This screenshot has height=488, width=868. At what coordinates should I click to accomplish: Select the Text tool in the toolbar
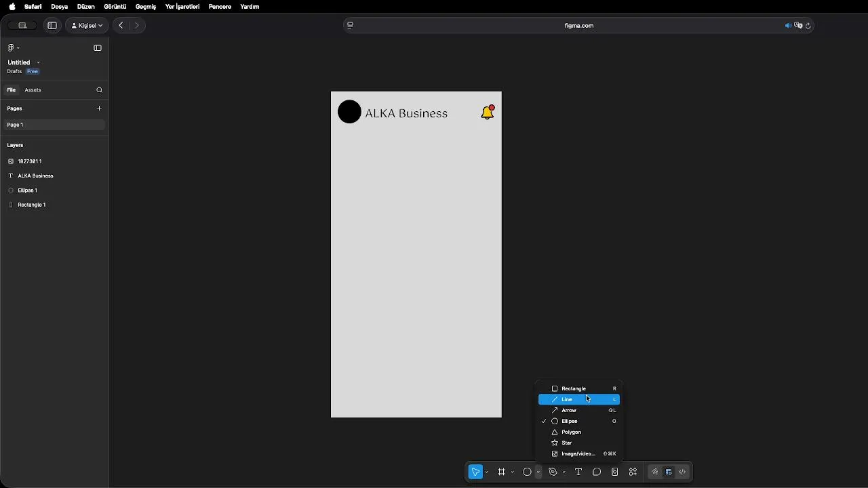[578, 472]
